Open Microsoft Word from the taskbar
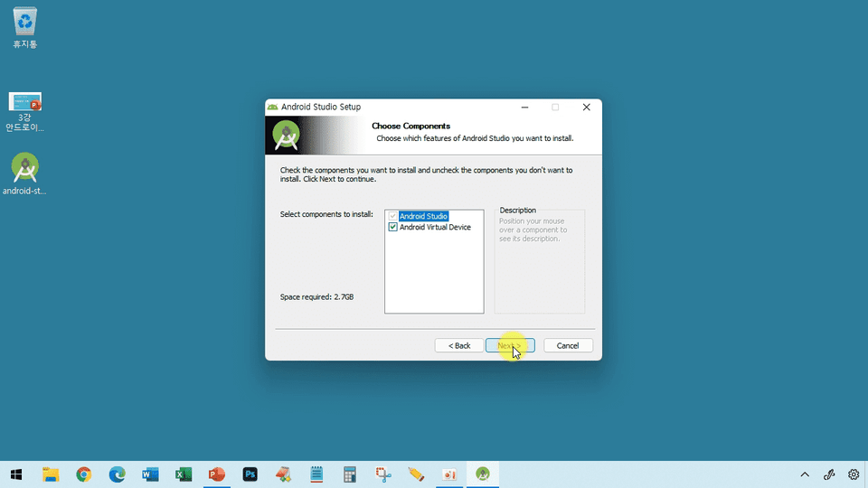 [x=150, y=474]
